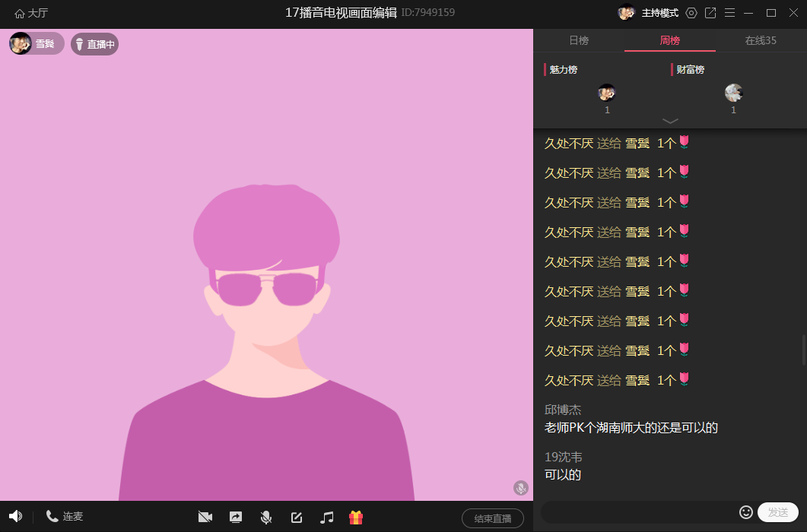Expand the ranking panel chevron
The image size is (807, 532).
pos(670,121)
